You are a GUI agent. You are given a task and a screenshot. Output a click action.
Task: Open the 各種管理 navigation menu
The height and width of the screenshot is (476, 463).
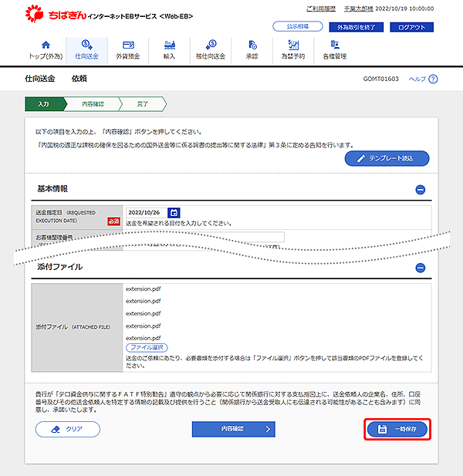tap(335, 50)
